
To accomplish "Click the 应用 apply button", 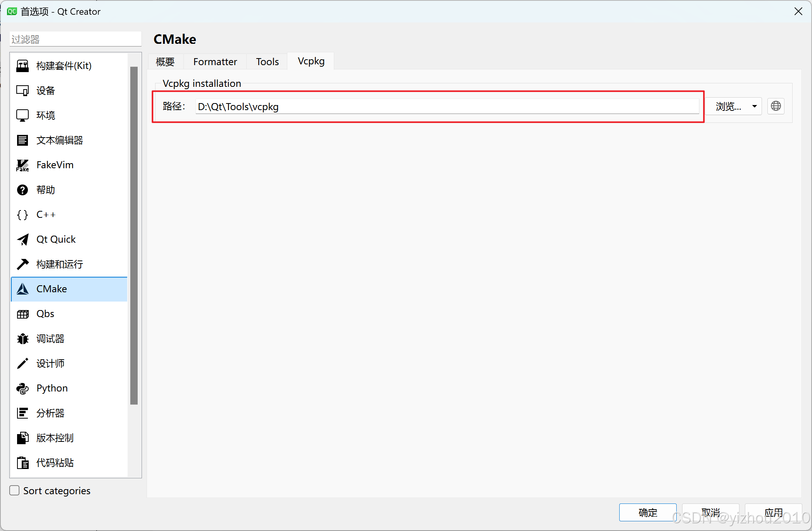I will tap(773, 512).
